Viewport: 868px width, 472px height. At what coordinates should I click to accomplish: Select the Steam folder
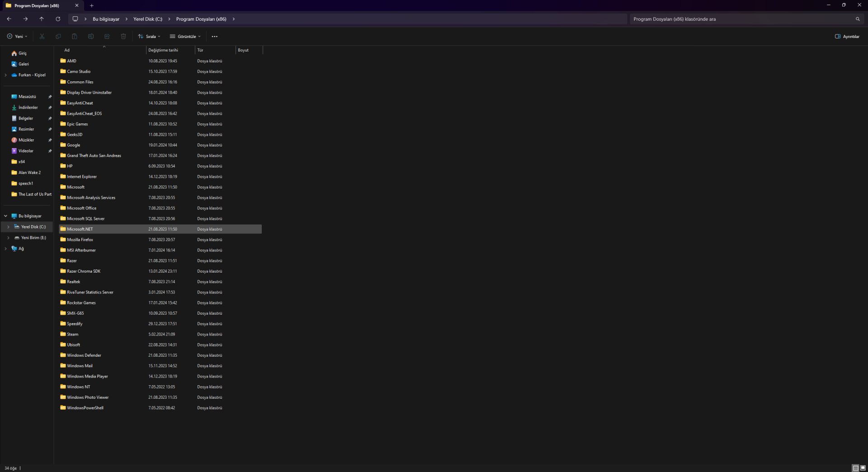click(x=160, y=335)
